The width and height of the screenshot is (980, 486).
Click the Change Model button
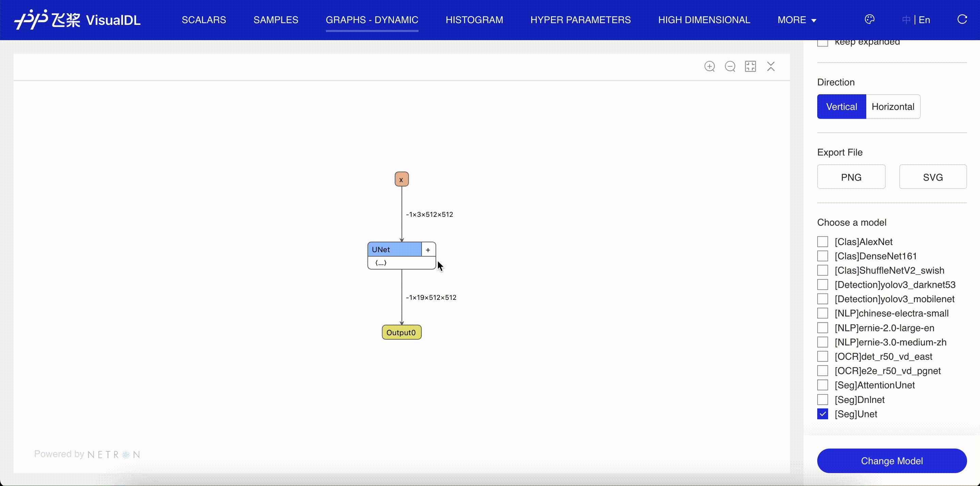[x=891, y=461]
